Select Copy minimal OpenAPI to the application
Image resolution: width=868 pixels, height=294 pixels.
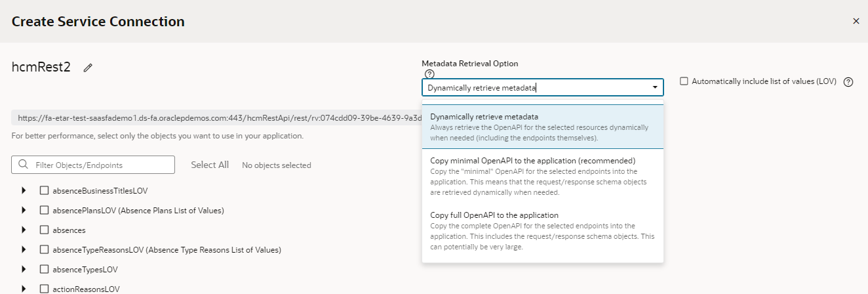click(543, 176)
